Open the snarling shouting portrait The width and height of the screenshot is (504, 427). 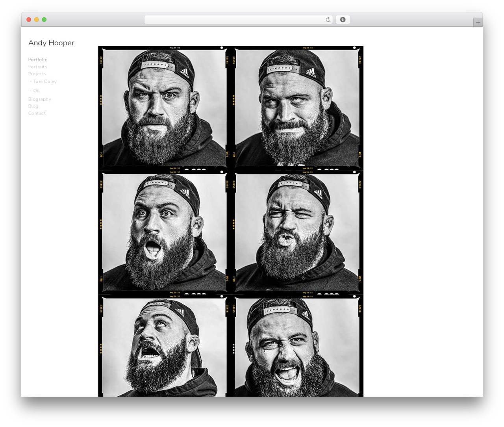(x=297, y=347)
